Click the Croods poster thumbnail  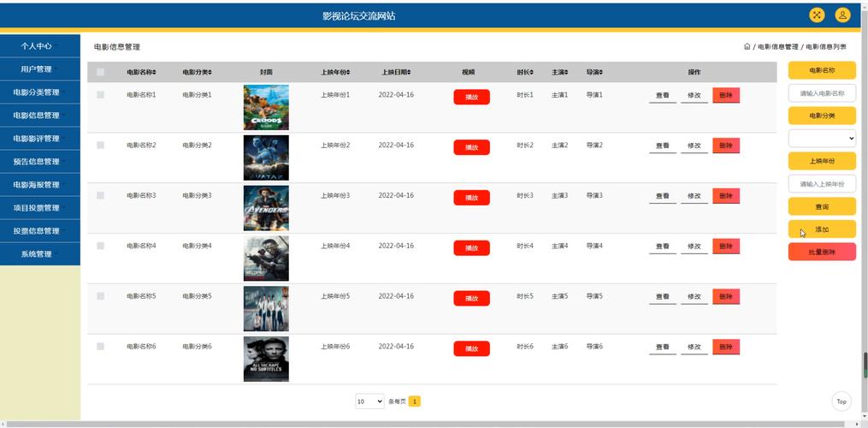pyautogui.click(x=266, y=108)
